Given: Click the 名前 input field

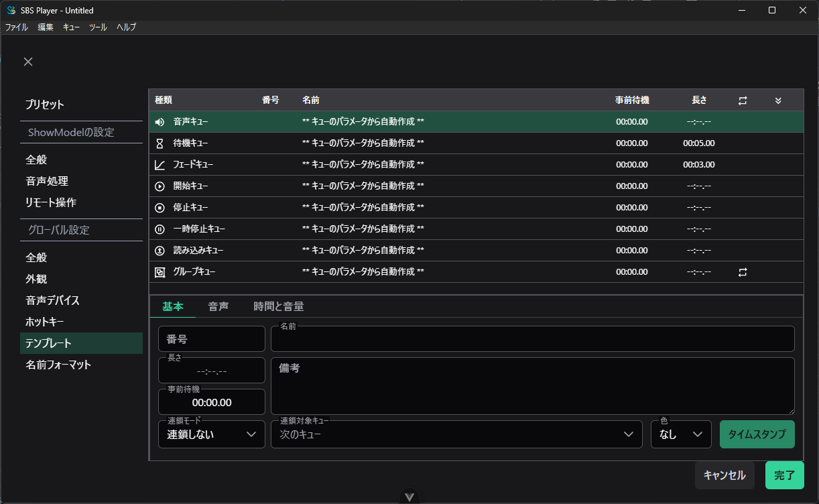Looking at the screenshot, I should (x=533, y=339).
